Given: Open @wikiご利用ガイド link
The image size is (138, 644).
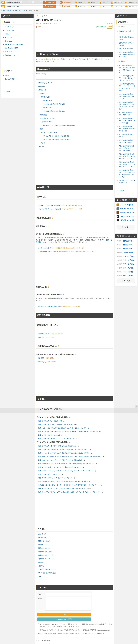Looking at the screenshot, I should [x=11, y=79].
